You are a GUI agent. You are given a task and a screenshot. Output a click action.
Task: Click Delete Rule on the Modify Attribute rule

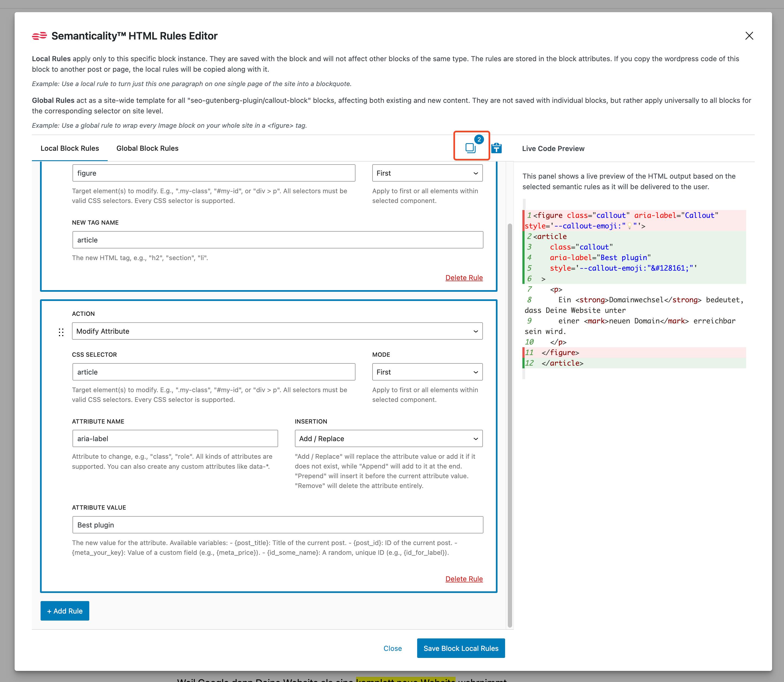(464, 579)
